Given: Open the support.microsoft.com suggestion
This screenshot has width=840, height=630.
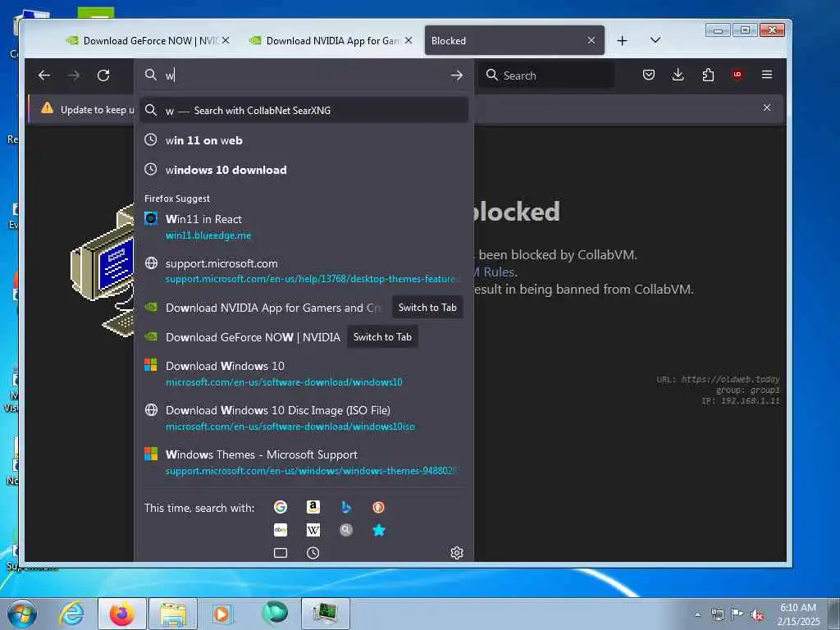Looking at the screenshot, I should (304, 271).
